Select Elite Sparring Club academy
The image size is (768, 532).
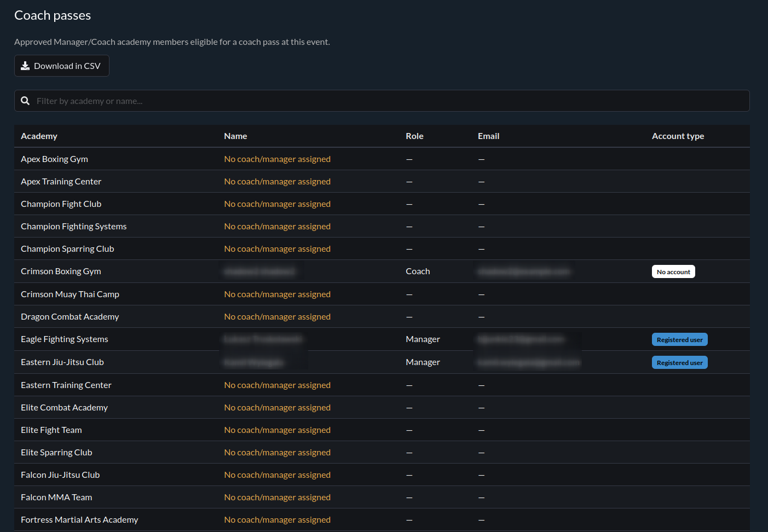[56, 453]
